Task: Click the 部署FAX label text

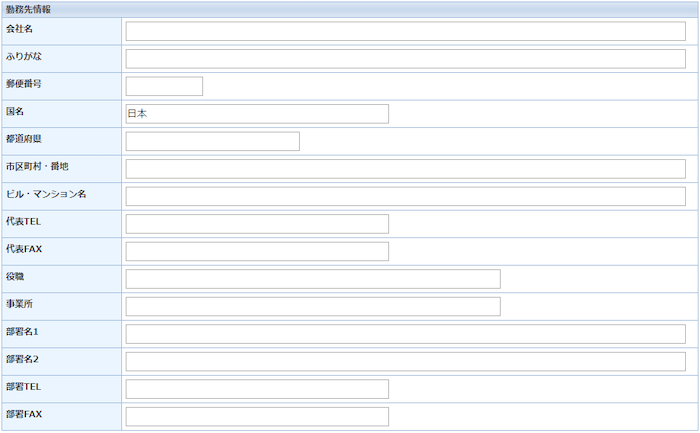Action: tap(23, 414)
